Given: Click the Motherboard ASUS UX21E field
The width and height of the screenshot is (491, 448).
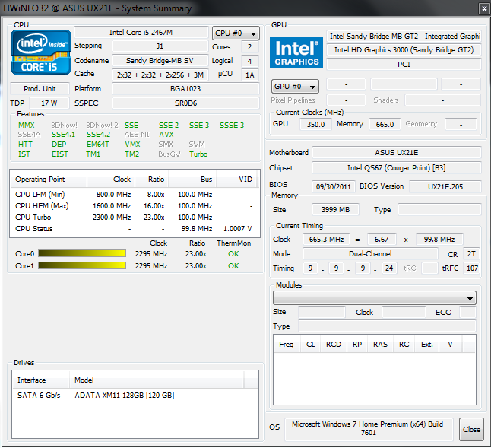Looking at the screenshot, I should click(x=397, y=153).
